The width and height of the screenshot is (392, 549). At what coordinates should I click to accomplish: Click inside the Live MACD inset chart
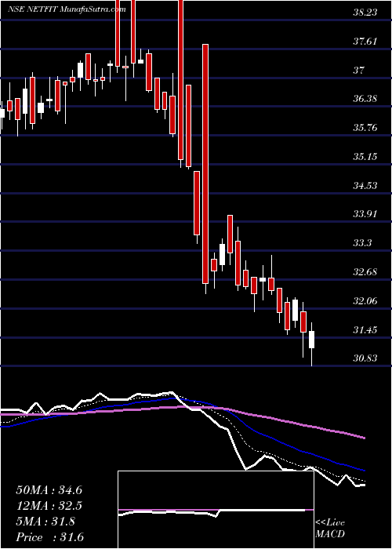click(216, 510)
